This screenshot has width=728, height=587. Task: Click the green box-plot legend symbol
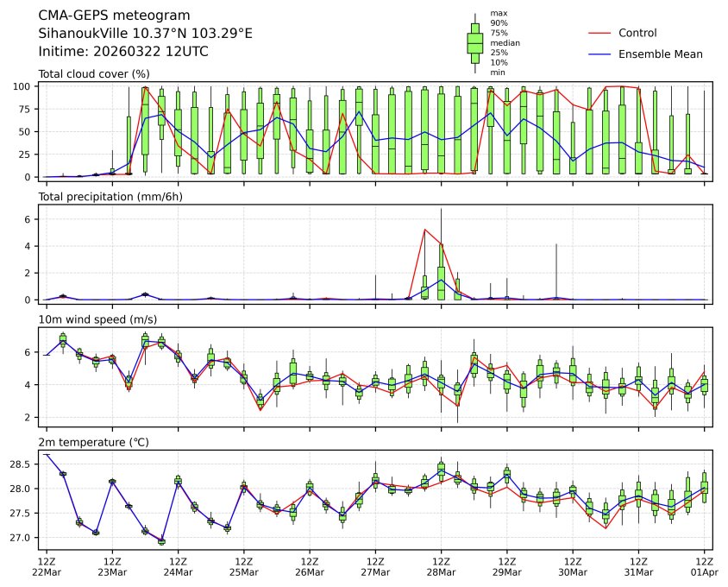(474, 42)
